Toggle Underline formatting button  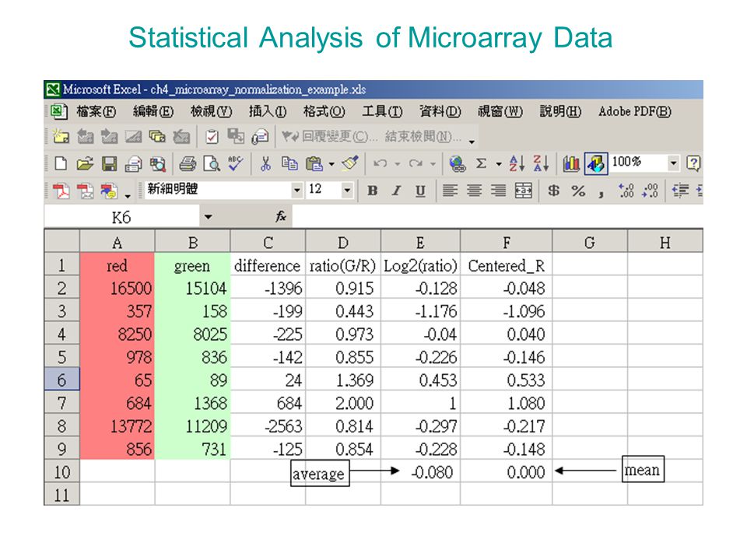click(x=419, y=191)
